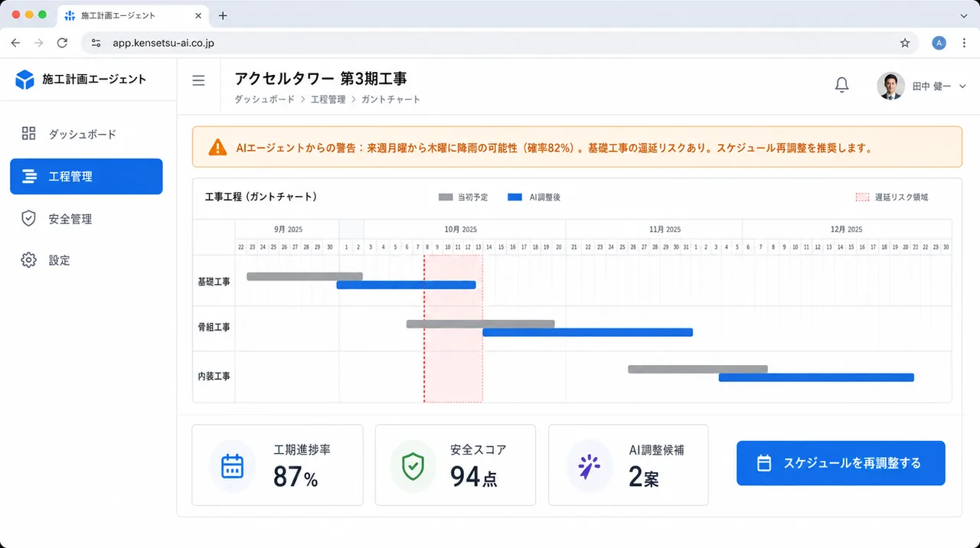Open ダッシュボード in the sidebar
Image resolution: width=980 pixels, height=548 pixels.
click(x=87, y=134)
